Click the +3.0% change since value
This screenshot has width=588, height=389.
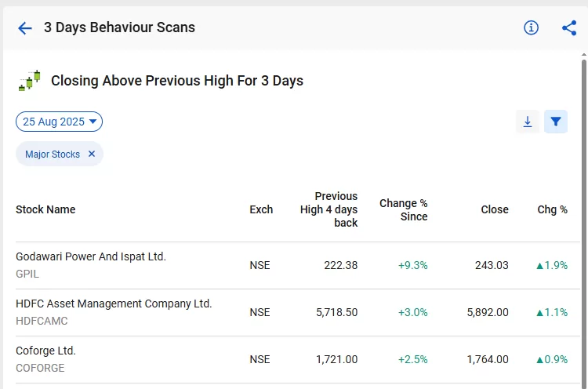[x=413, y=312]
